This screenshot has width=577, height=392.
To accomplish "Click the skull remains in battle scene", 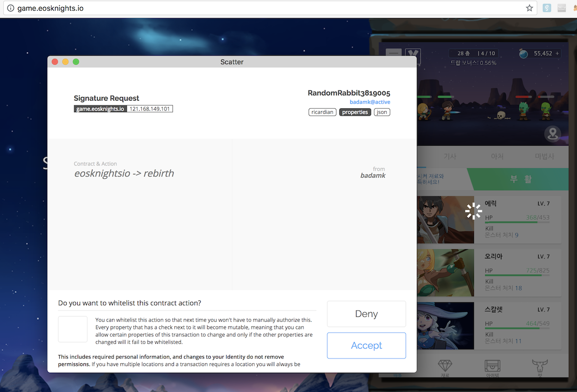I will (x=501, y=115).
